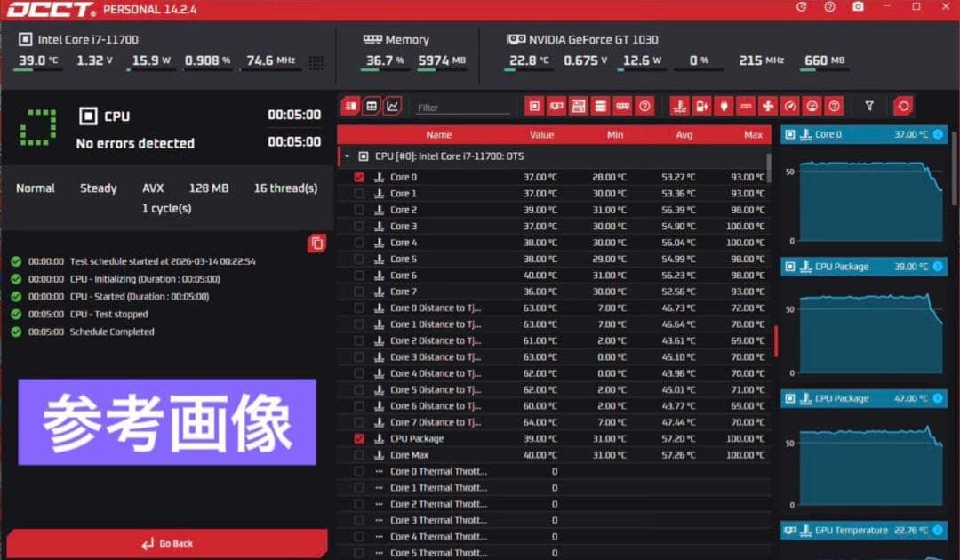Sort table by Max column
This screenshot has width=960, height=560.
(x=753, y=134)
